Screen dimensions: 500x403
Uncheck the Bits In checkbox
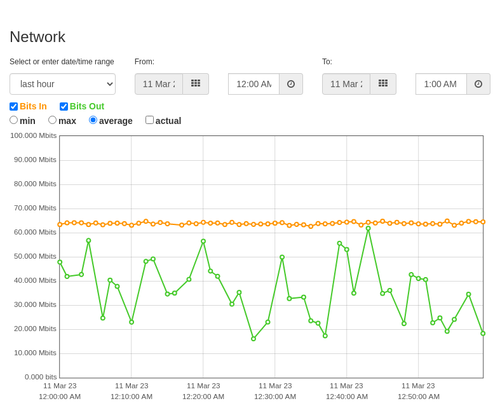[14, 106]
